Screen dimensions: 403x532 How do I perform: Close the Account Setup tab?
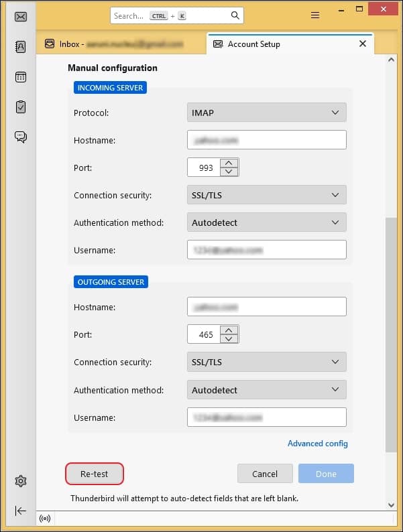[363, 44]
